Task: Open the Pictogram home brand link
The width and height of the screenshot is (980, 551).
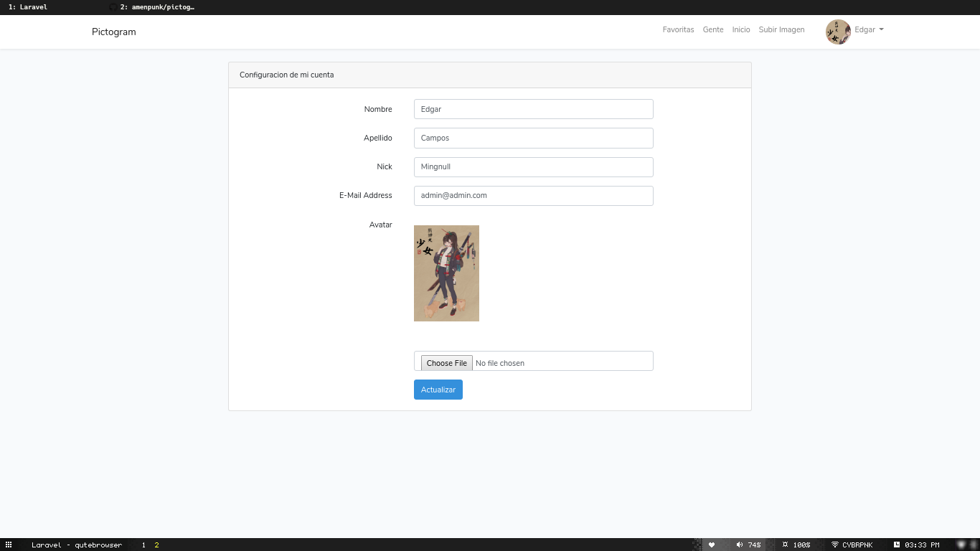Action: [114, 32]
